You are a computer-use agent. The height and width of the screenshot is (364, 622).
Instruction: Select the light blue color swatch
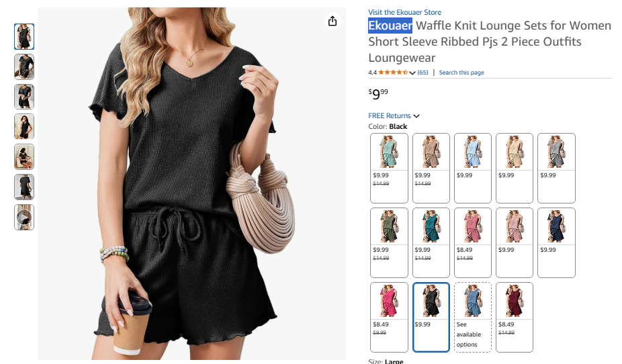pos(473,168)
